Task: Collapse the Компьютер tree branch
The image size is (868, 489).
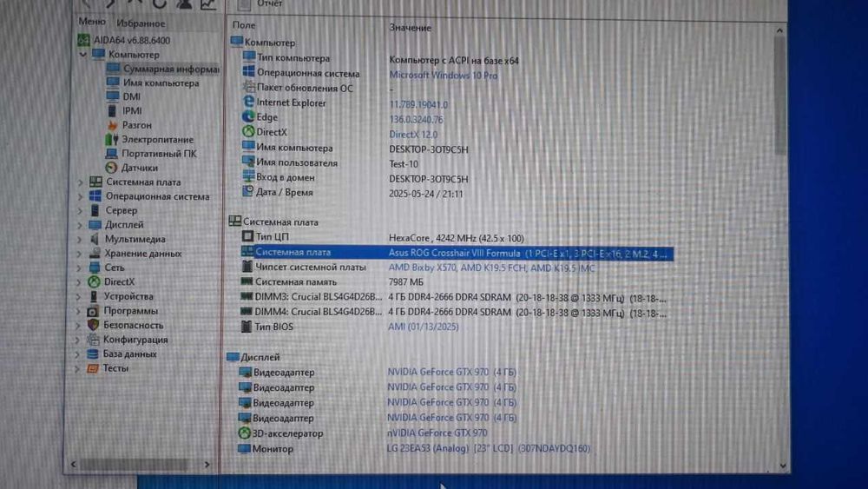Action: (83, 54)
